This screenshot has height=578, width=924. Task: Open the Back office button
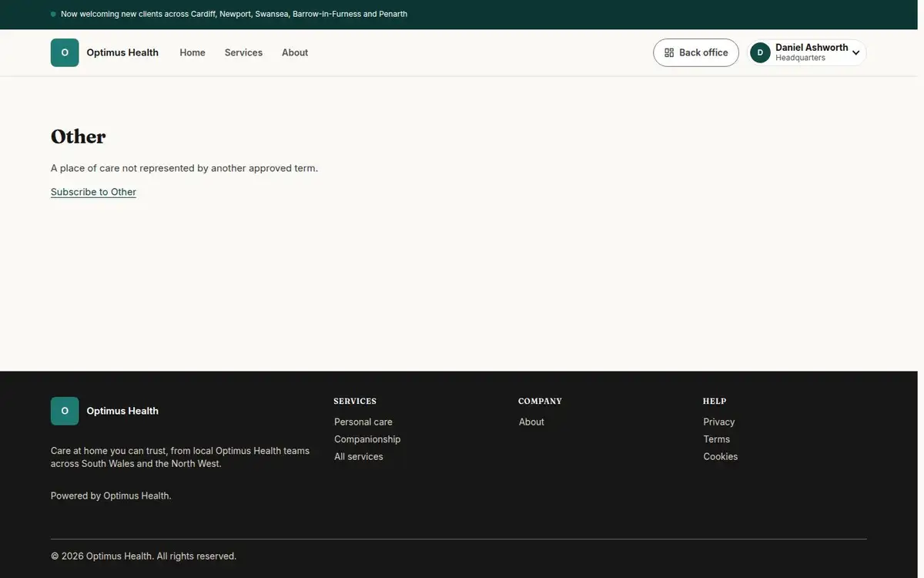pyautogui.click(x=696, y=52)
